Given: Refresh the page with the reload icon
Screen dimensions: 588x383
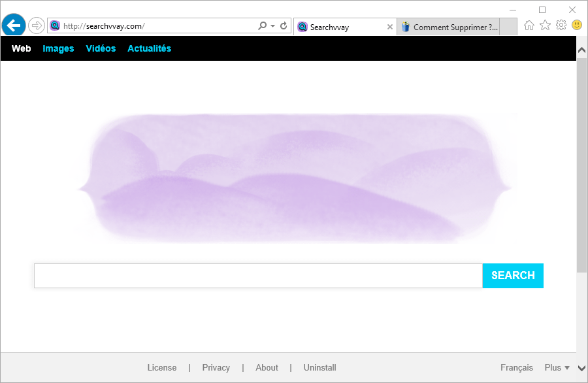Looking at the screenshot, I should click(284, 25).
